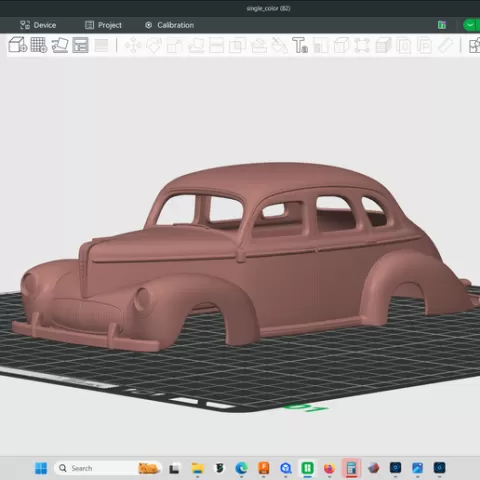Select the Cut tool
480x480 pixels.
216,46
